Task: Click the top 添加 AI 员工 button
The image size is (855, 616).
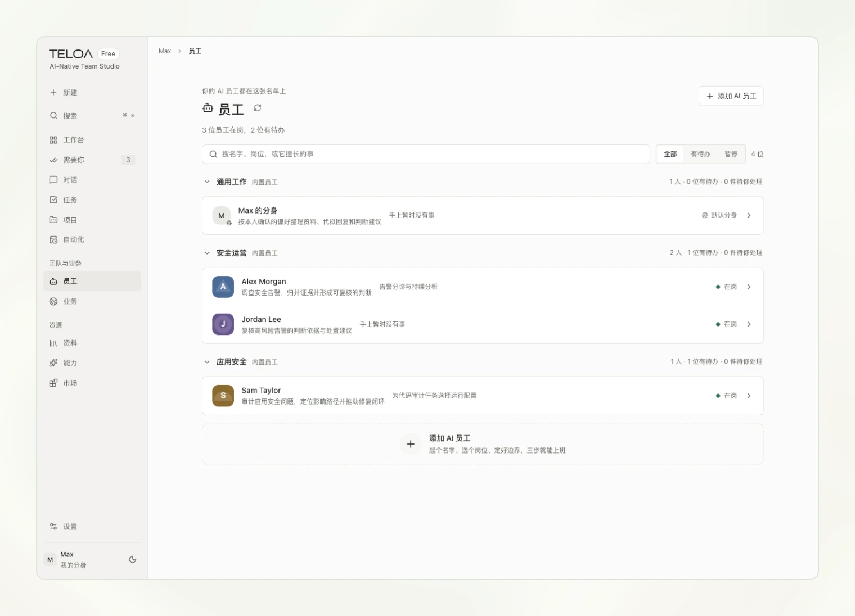Action: (x=731, y=96)
